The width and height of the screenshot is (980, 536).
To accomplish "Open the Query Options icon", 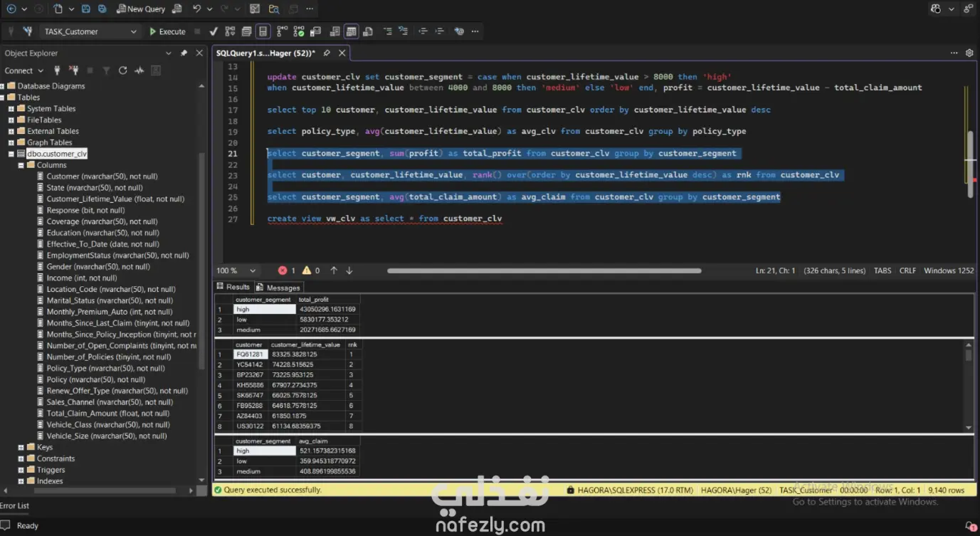I will 246,31.
